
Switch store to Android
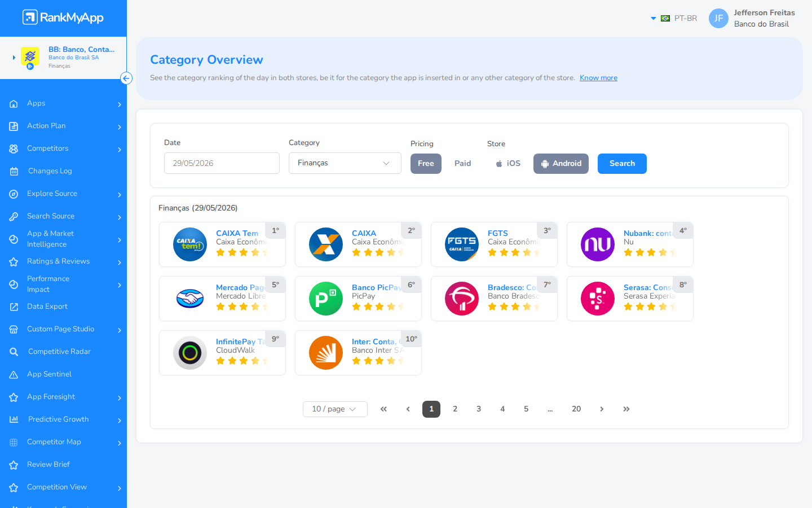coord(561,164)
